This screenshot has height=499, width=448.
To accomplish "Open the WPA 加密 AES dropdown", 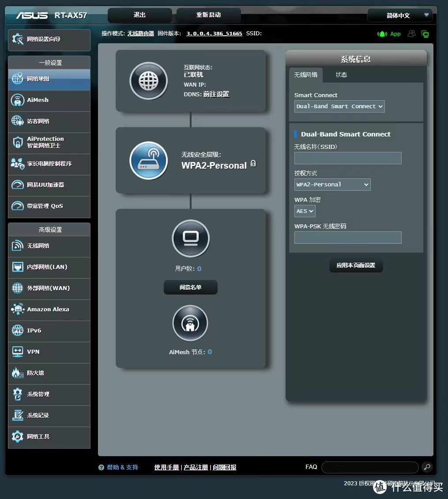I will point(305,211).
